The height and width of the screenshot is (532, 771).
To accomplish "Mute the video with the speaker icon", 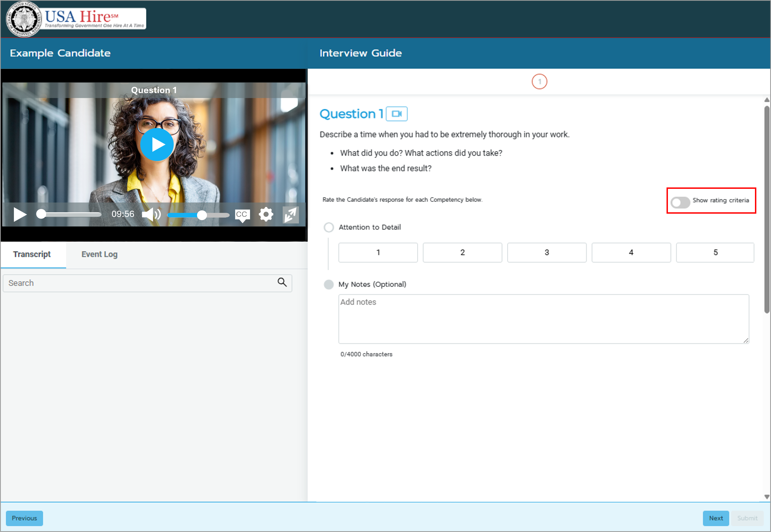I will 151,214.
